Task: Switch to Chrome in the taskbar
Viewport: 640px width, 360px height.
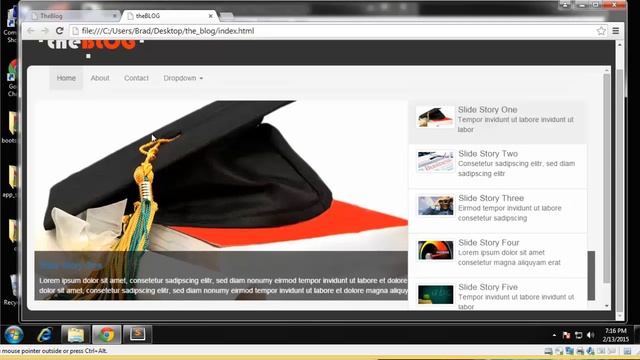Action: click(x=107, y=335)
